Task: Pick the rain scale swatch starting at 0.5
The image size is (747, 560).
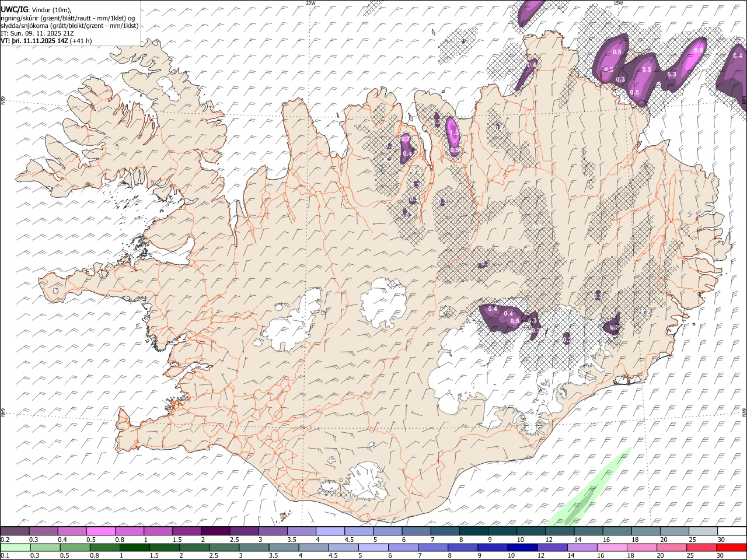Action: [74, 547]
